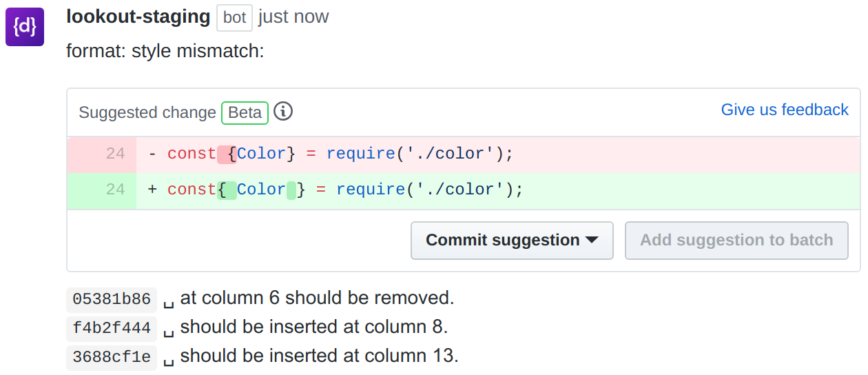Image resolution: width=868 pixels, height=375 pixels.
Task: Click the lookout-staging purple avatar icon
Action: [x=25, y=27]
